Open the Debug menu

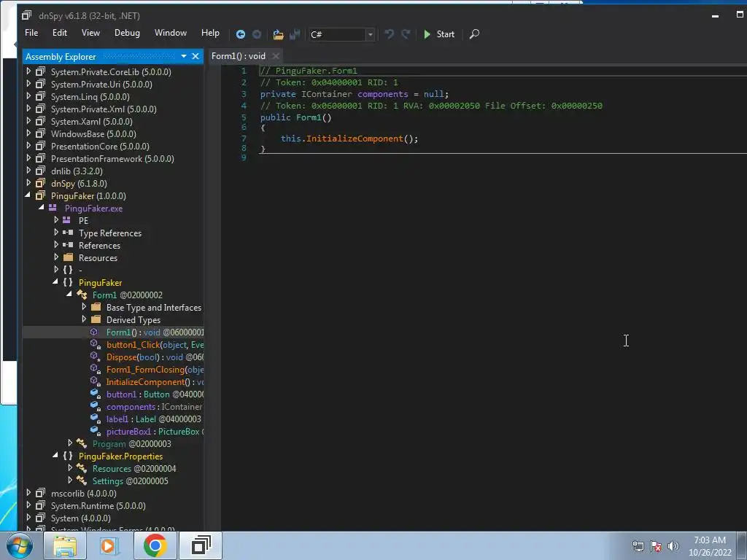pyautogui.click(x=127, y=33)
